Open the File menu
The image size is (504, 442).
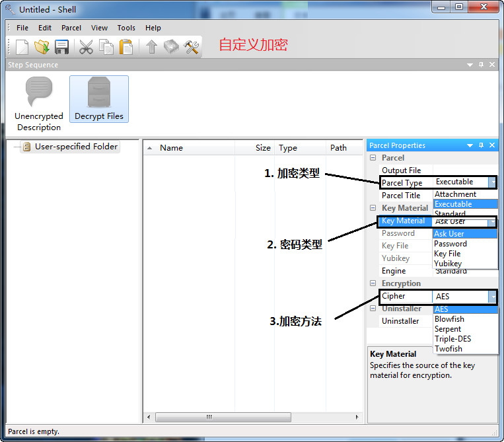point(22,28)
